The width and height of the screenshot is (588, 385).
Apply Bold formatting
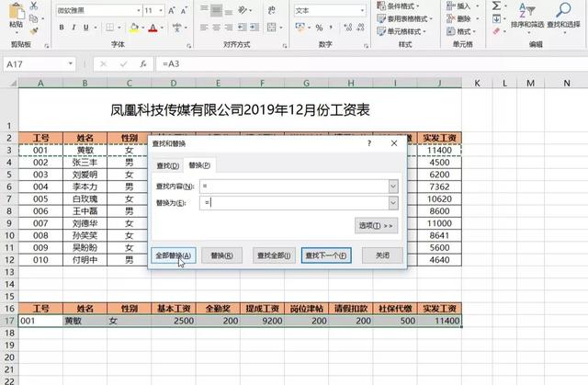pyautogui.click(x=62, y=27)
